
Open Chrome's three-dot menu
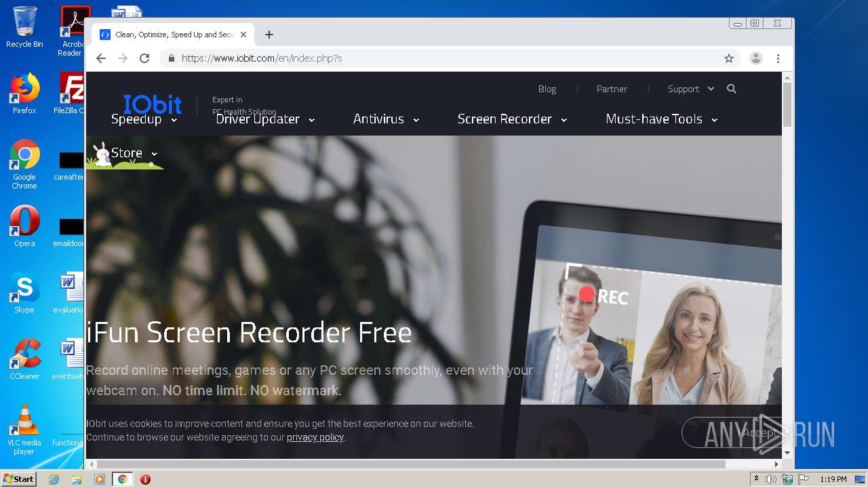[778, 58]
